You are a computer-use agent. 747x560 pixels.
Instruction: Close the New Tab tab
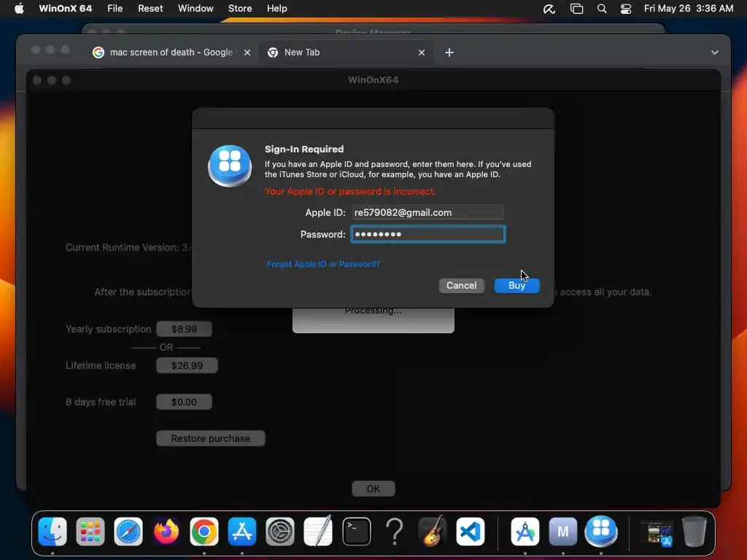422,52
